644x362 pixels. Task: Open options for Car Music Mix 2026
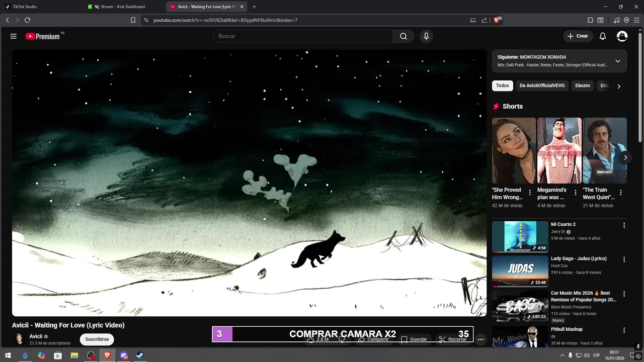(x=624, y=294)
